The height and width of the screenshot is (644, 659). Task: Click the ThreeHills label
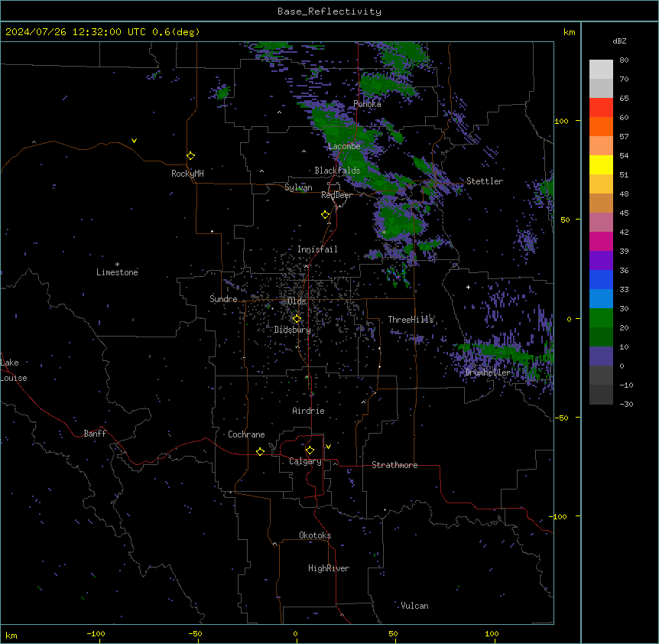[411, 320]
